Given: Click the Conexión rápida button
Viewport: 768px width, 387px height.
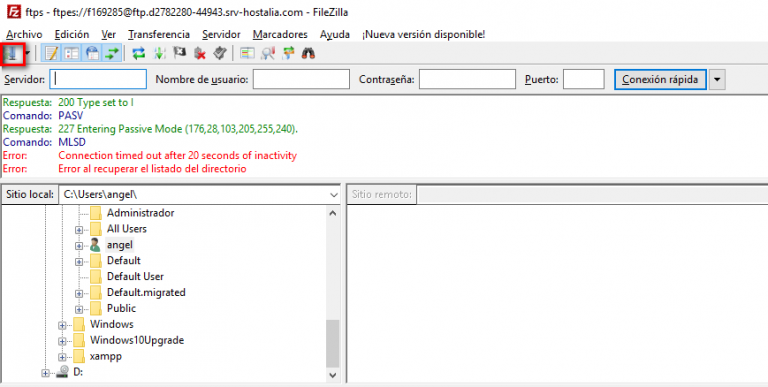Looking at the screenshot, I should coord(660,79).
